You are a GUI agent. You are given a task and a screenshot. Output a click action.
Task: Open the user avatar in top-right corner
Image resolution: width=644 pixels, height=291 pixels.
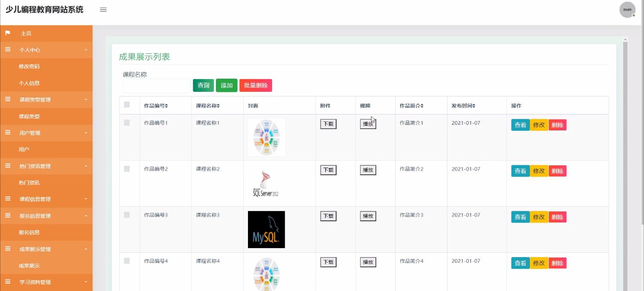(x=627, y=10)
